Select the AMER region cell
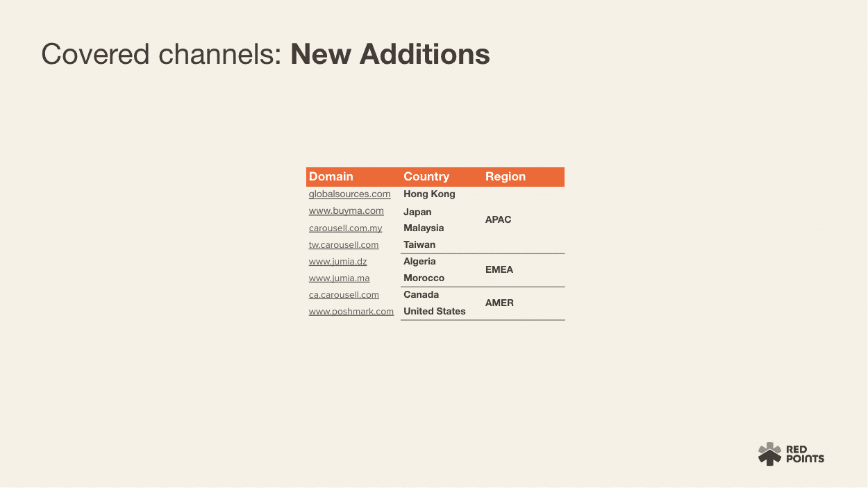The width and height of the screenshot is (868, 488). tap(499, 303)
